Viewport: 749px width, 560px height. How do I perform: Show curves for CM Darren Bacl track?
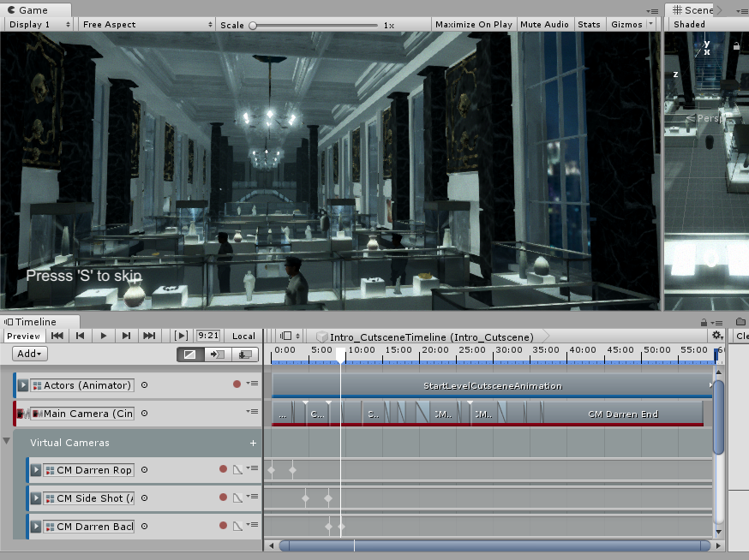click(237, 526)
